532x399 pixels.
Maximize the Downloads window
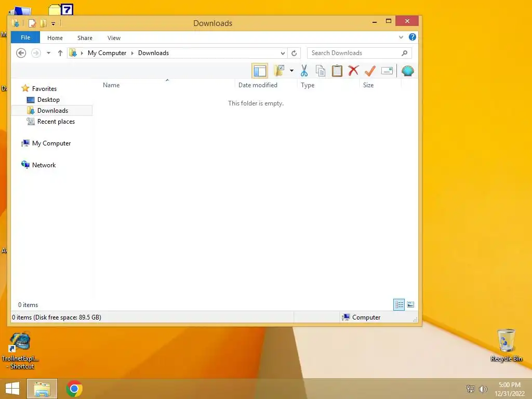click(x=389, y=21)
